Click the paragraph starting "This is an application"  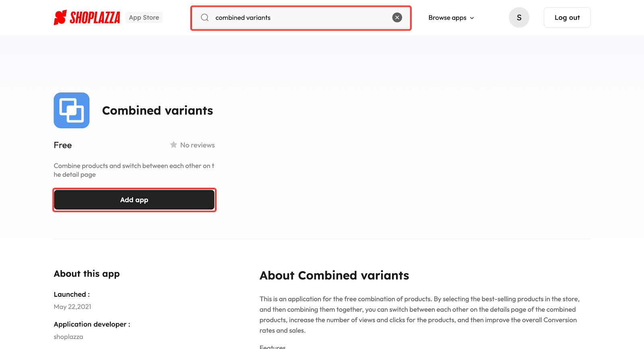click(x=419, y=315)
